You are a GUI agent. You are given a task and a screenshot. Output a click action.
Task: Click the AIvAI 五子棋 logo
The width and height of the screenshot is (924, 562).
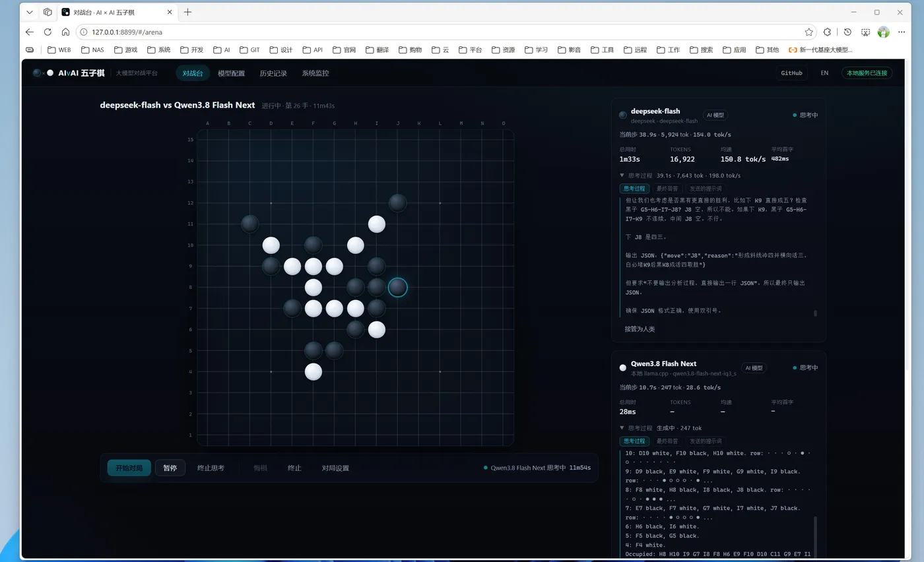tap(69, 73)
